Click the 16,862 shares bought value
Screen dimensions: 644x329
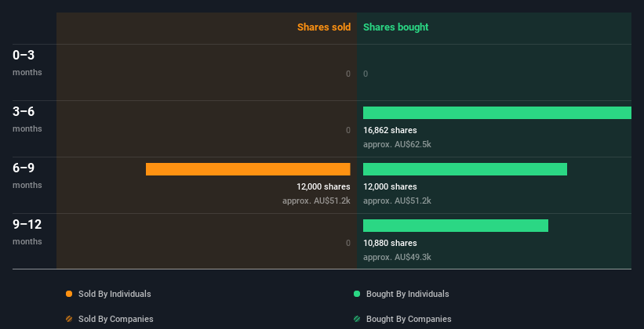coord(390,130)
